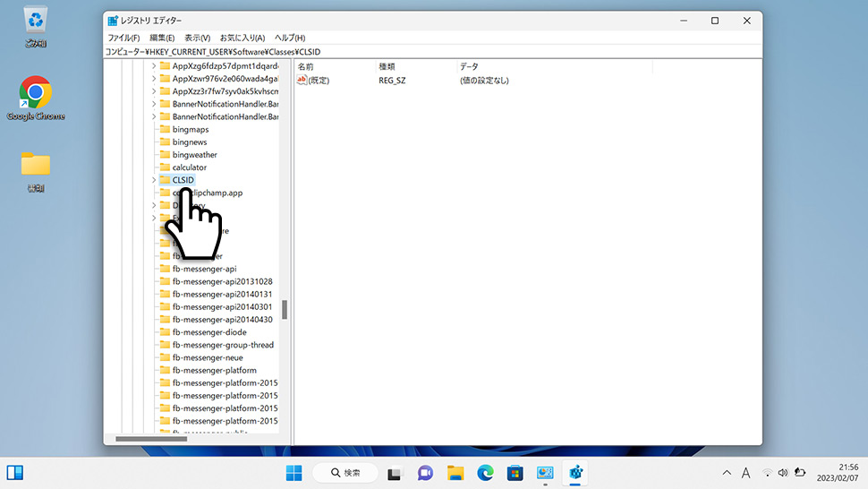Image resolution: width=868 pixels, height=489 pixels.
Task: Click fb-messenger-diode folder icon
Action: click(x=165, y=331)
